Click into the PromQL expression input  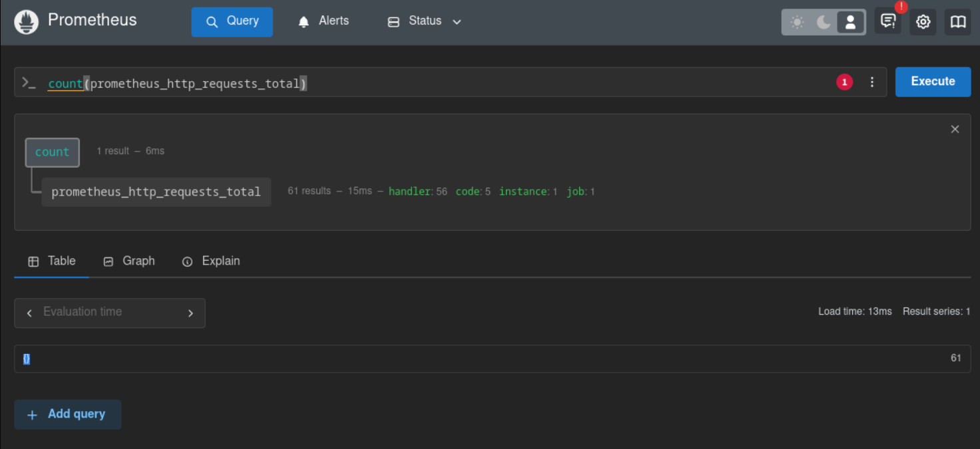coord(436,82)
